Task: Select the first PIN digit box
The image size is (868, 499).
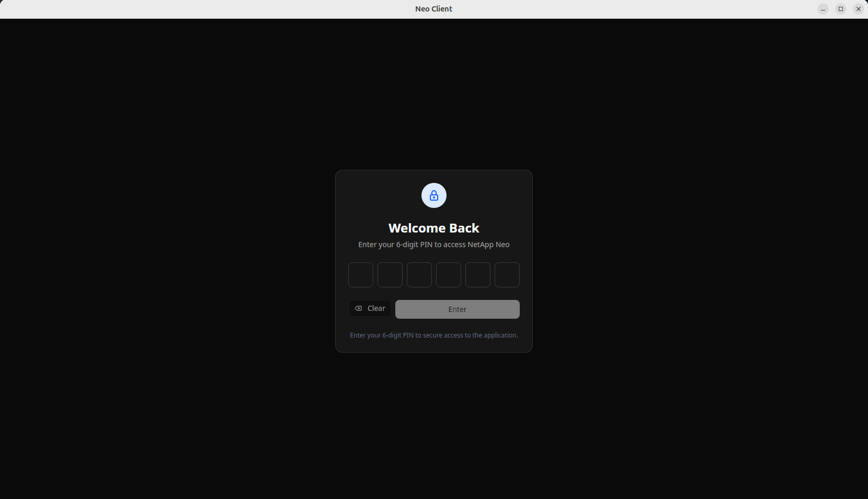Action: 360,274
